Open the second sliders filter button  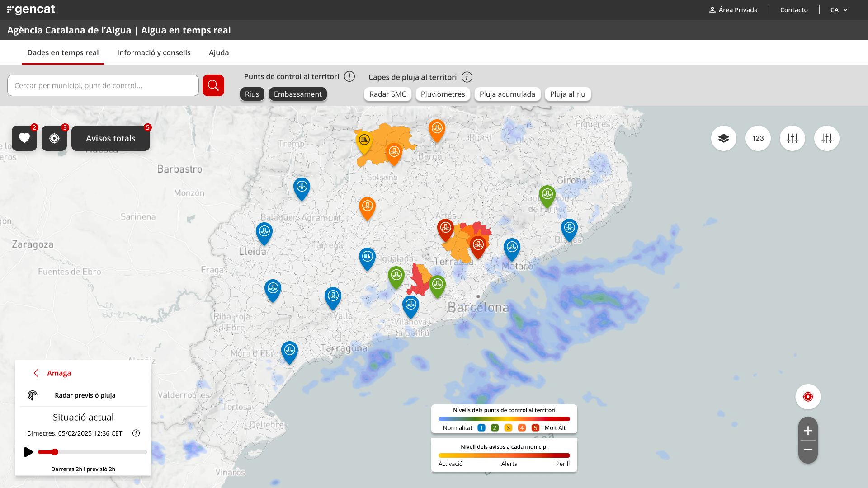827,138
